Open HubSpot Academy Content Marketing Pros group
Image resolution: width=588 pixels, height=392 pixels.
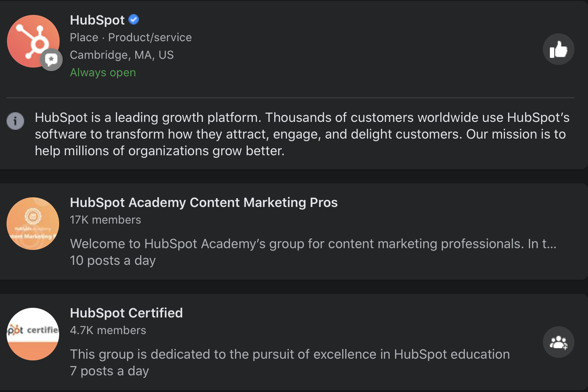[204, 203]
